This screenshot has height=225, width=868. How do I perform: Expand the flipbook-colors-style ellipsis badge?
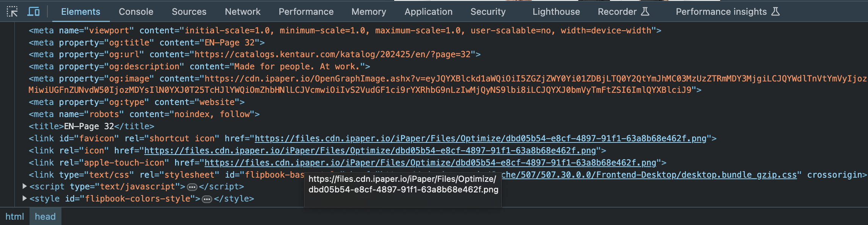(207, 199)
